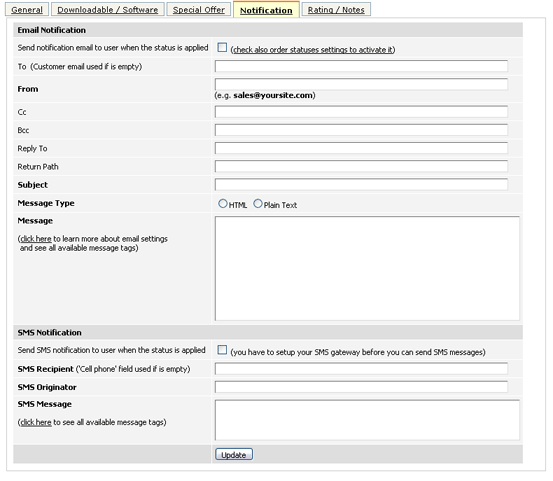The height and width of the screenshot is (481, 553).
Task: Focus the Reply To field
Action: click(361, 148)
